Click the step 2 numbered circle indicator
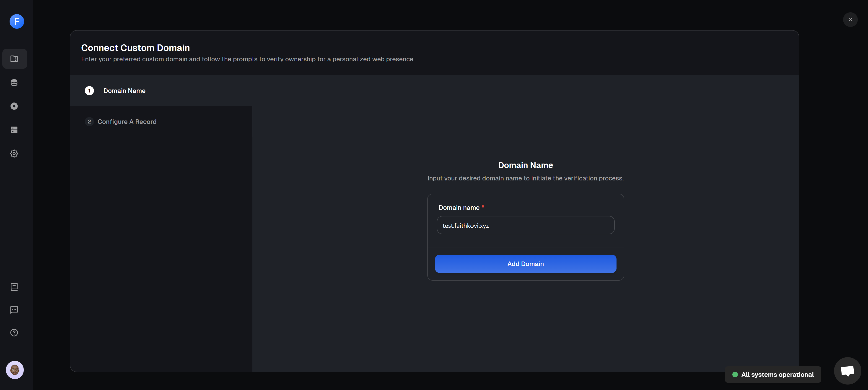868x390 pixels. point(89,122)
